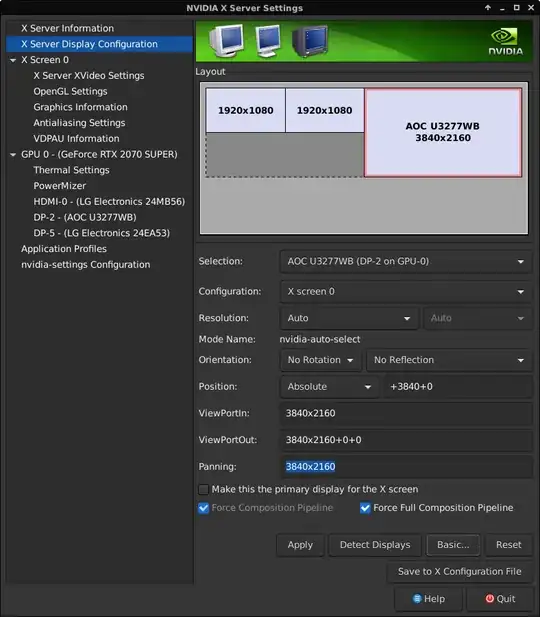
Task: Uncheck Force Composition Pipeline checkbox
Action: pyautogui.click(x=203, y=508)
